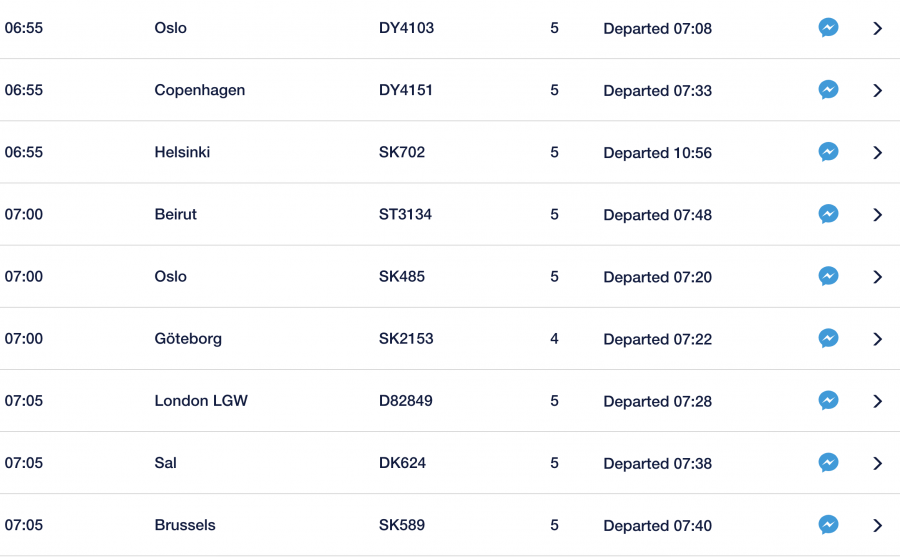Open Messenger updates for Oslo SK485
The image size is (900, 557).
[x=828, y=276]
